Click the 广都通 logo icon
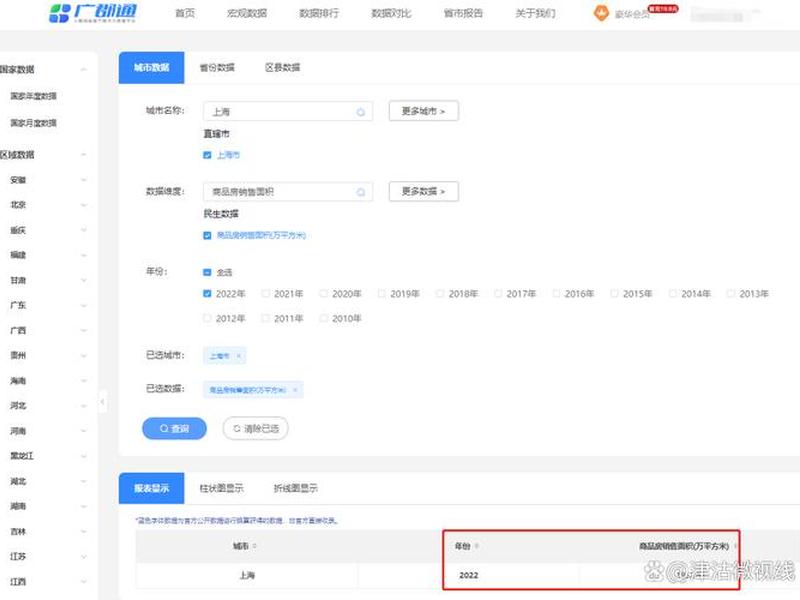This screenshot has height=600, width=800. pos(59,13)
